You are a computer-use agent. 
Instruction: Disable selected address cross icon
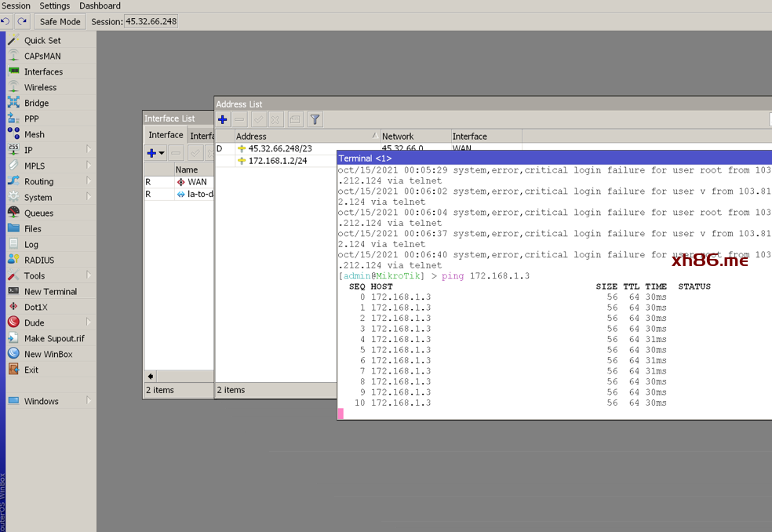click(x=275, y=120)
